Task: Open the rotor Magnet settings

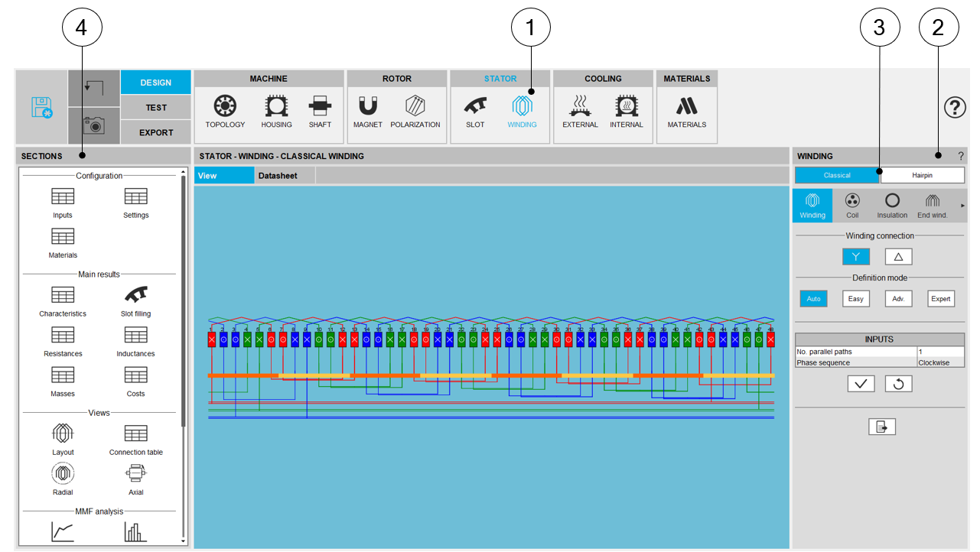Action: coord(368,112)
